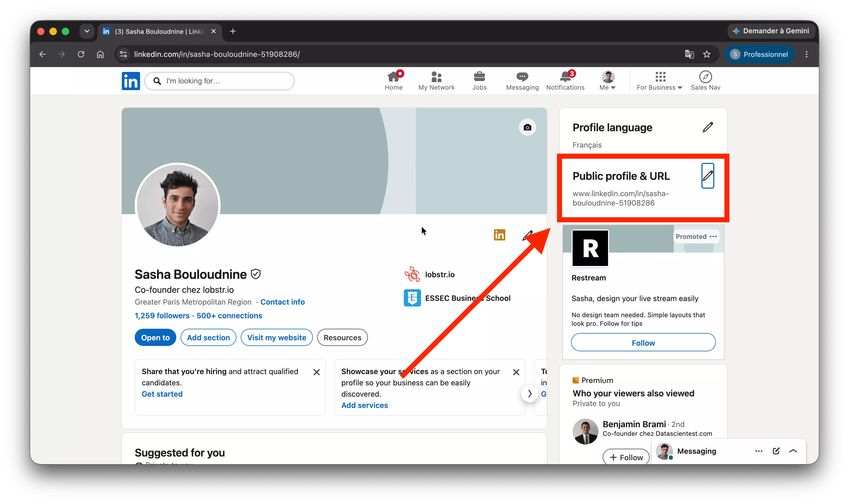Click the browser address bar URL

point(217,54)
